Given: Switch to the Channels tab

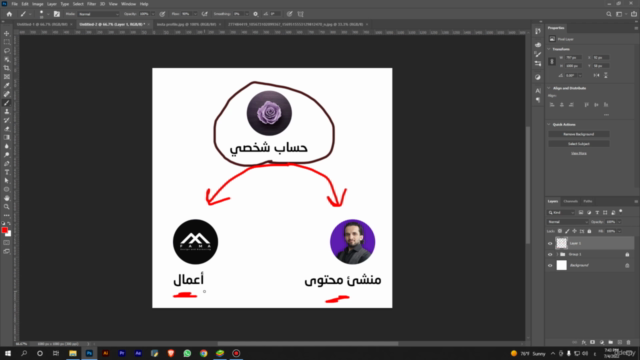Looking at the screenshot, I should point(570,201).
